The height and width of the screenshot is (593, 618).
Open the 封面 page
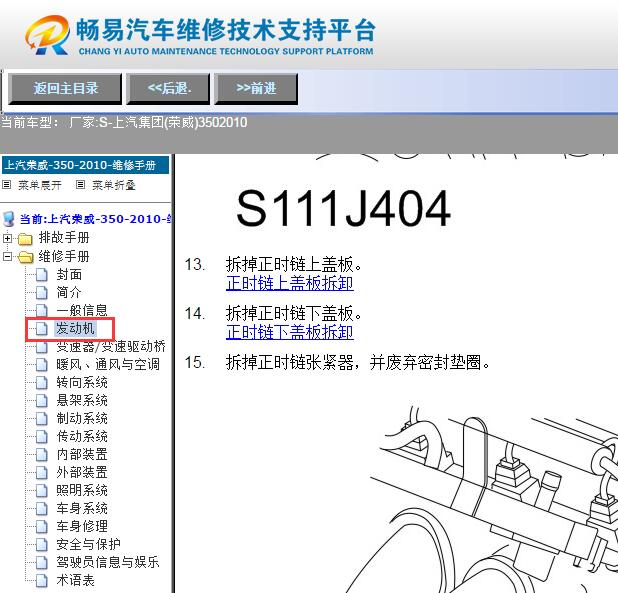tap(69, 274)
